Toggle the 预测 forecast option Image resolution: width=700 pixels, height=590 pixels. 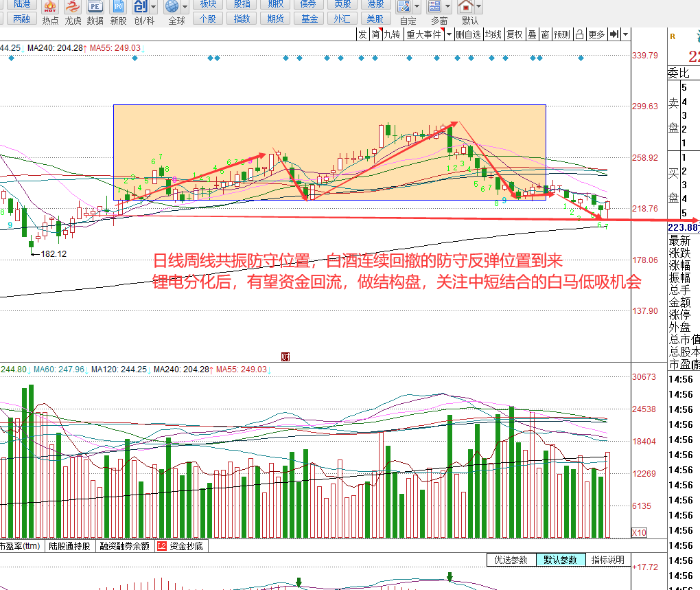(x=562, y=34)
